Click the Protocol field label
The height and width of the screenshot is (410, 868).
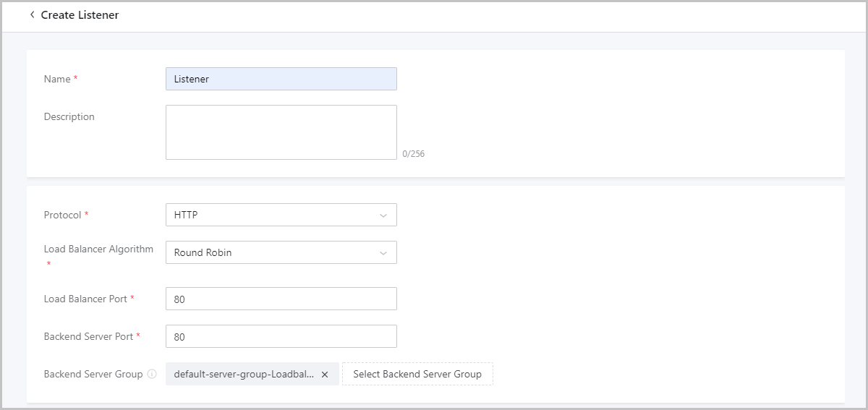pos(62,215)
